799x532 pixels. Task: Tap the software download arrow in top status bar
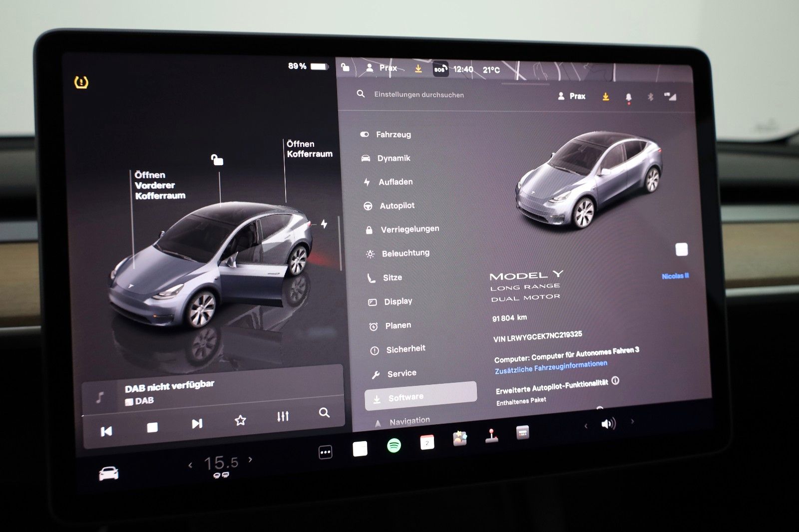(418, 68)
